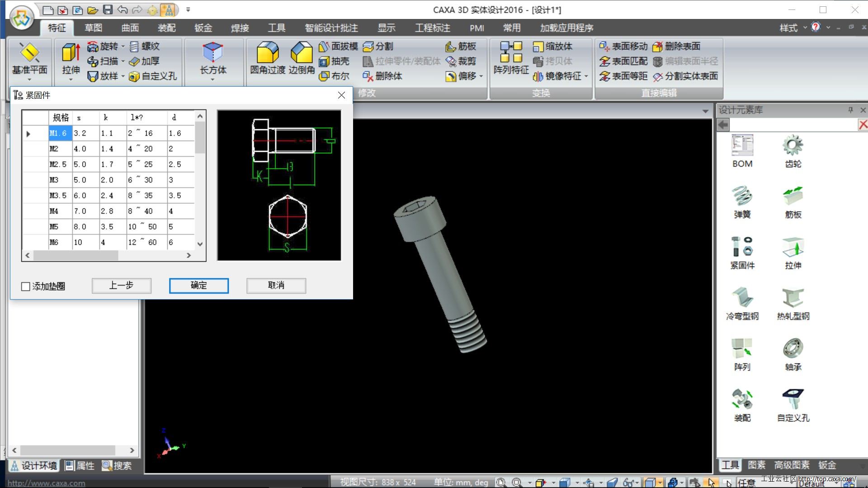The height and width of the screenshot is (488, 868).
Task: Select the 紧固件 fastener library item
Action: coord(742,253)
